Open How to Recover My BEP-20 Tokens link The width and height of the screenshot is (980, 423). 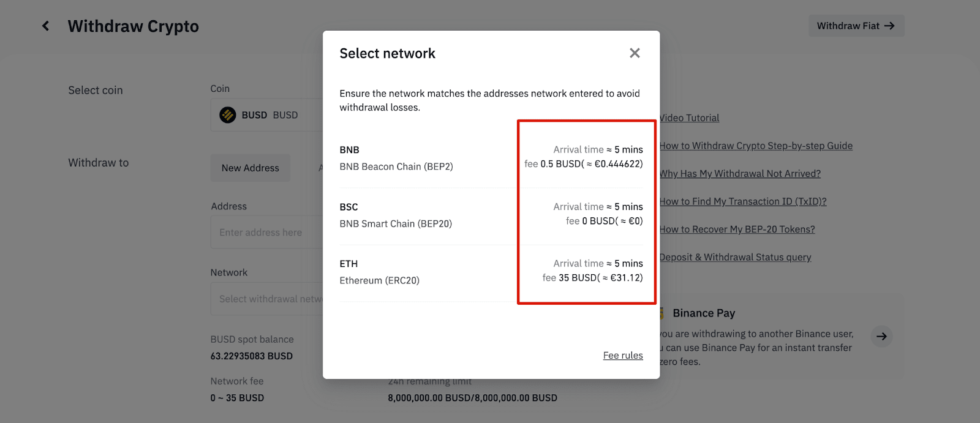click(x=737, y=230)
